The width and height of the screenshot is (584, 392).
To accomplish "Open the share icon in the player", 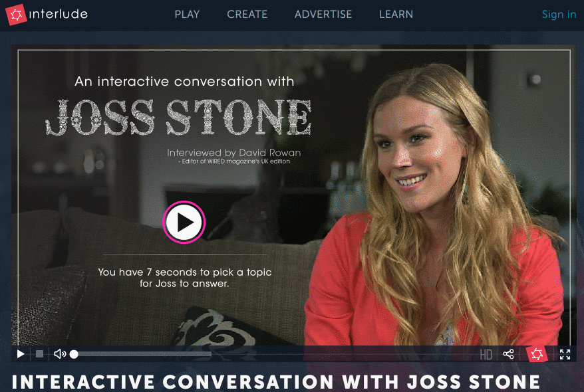I will (x=508, y=354).
